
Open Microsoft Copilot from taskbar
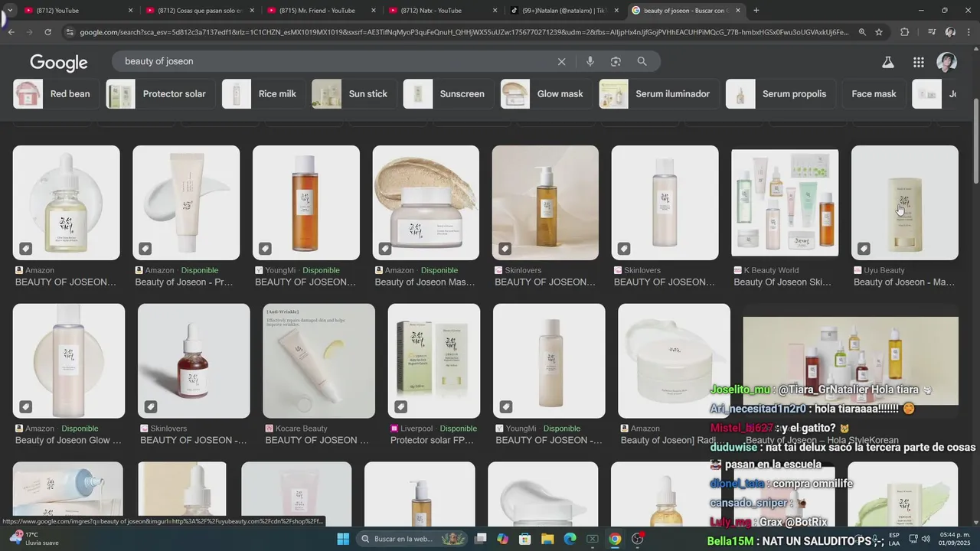tap(502, 539)
